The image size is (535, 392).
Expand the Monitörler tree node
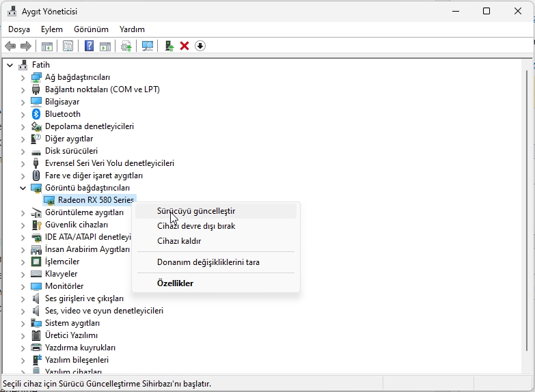point(23,286)
